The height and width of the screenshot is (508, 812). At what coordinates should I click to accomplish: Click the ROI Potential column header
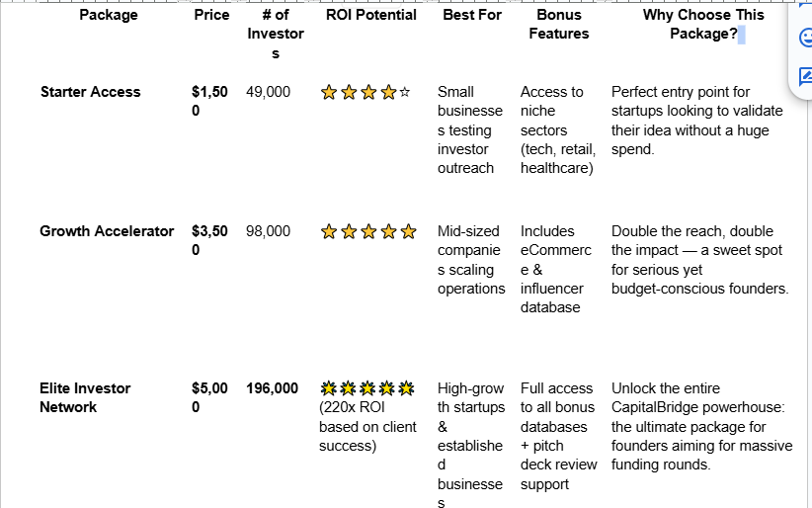pos(370,15)
